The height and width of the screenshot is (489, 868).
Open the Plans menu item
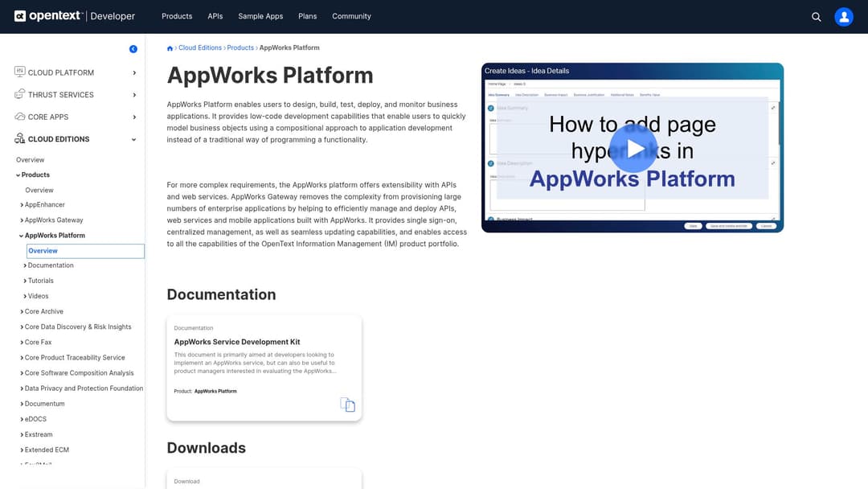(307, 16)
